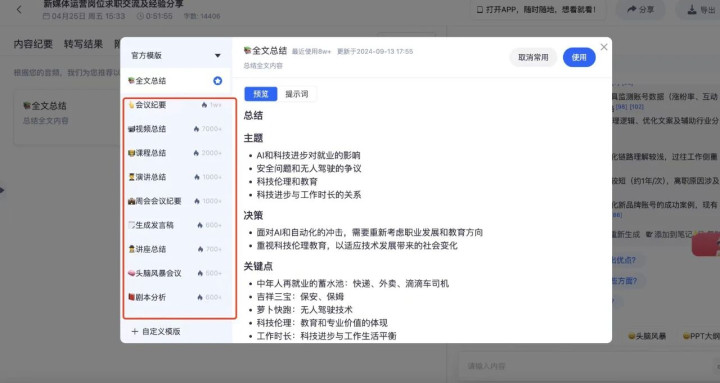
Task: Select the 视频总结 template icon
Action: pyautogui.click(x=131, y=129)
